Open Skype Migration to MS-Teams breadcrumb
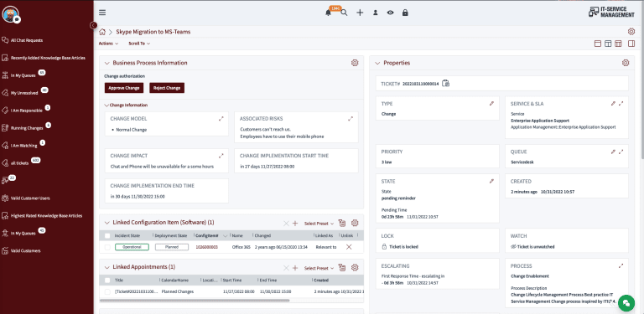The image size is (644, 314). pos(153,32)
